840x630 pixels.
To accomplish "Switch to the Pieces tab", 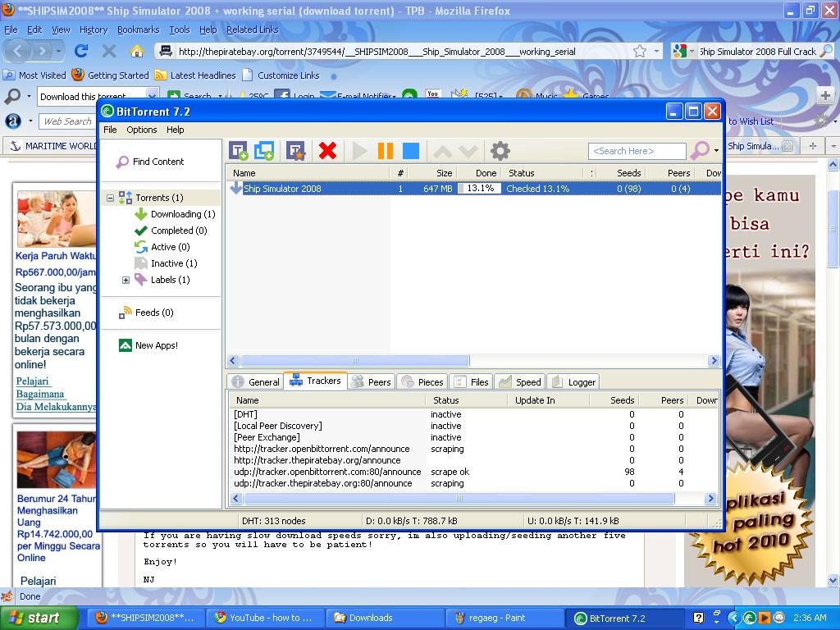I will [422, 382].
